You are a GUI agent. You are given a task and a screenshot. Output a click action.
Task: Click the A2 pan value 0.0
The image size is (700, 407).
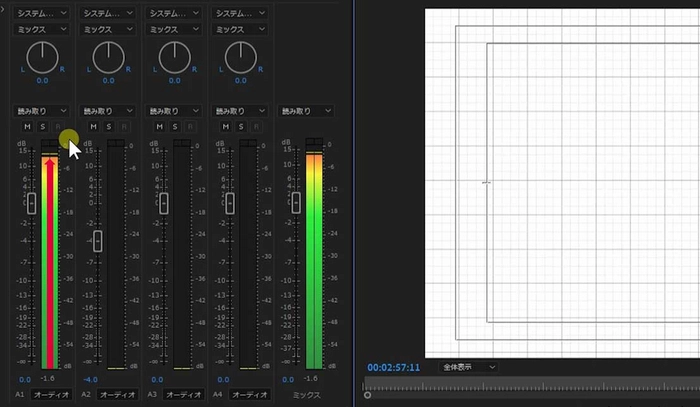click(x=108, y=81)
